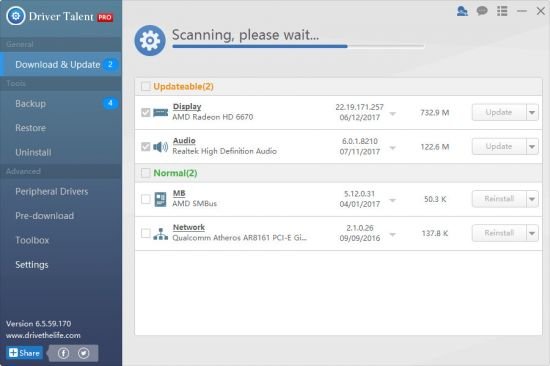Reinstall the Qualcomm Atheros Network driver
Image resolution: width=550 pixels, height=366 pixels.
(x=499, y=233)
